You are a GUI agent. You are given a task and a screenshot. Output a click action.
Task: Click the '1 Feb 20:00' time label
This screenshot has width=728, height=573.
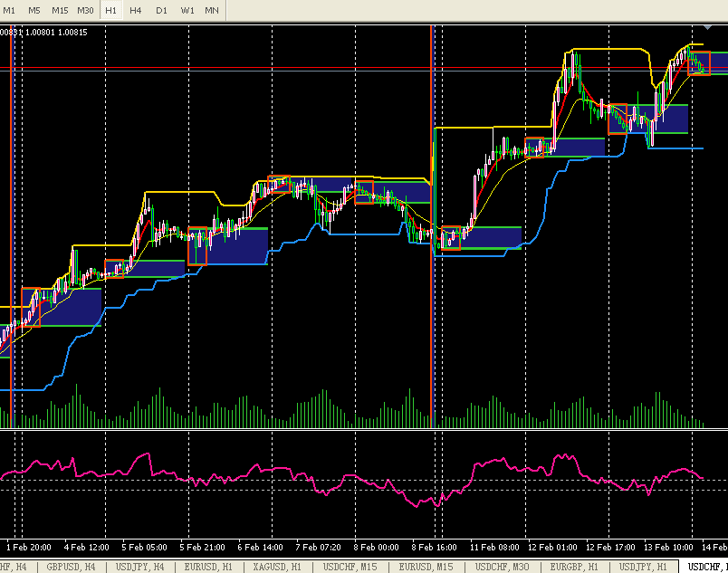tap(29, 548)
